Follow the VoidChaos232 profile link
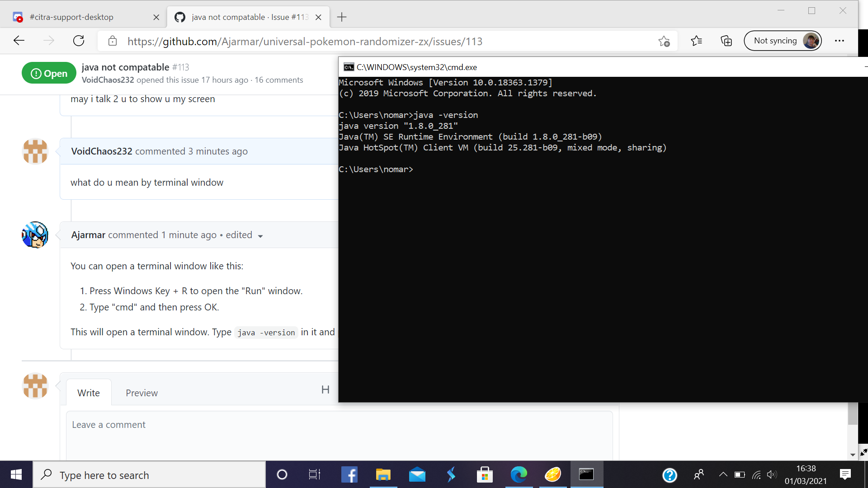This screenshot has width=868, height=488. coord(107,80)
